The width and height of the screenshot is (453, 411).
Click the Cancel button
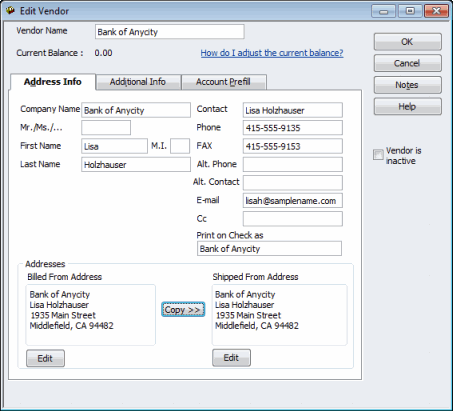(x=407, y=63)
